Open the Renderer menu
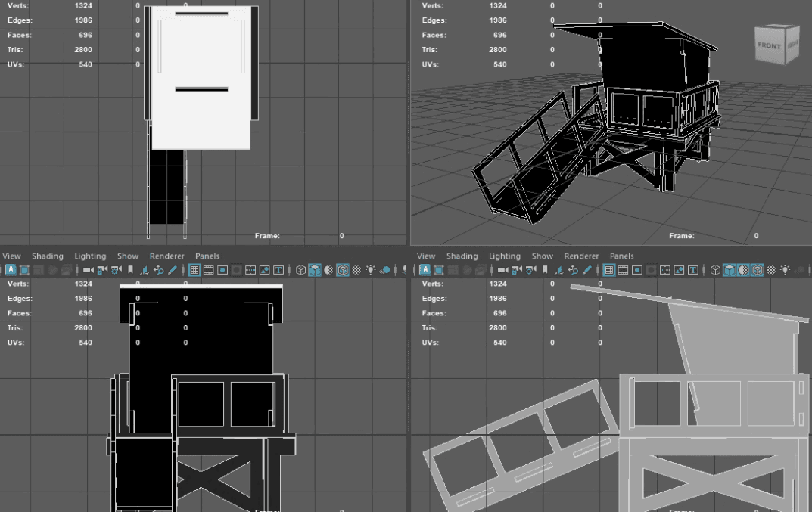This screenshot has height=512, width=812. [x=166, y=256]
